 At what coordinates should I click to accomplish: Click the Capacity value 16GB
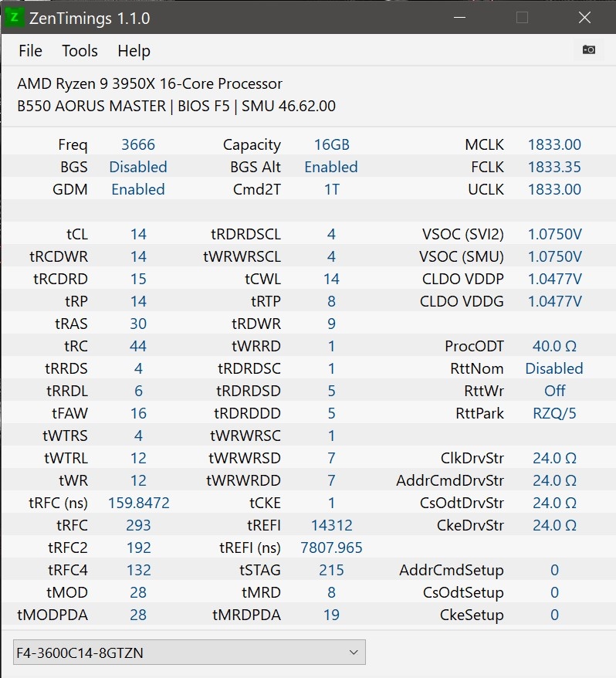tap(331, 145)
